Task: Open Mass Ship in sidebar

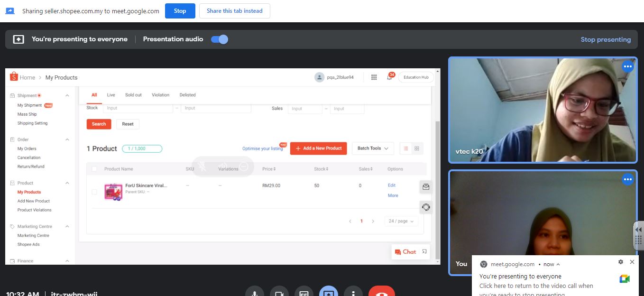Action: coord(27,114)
